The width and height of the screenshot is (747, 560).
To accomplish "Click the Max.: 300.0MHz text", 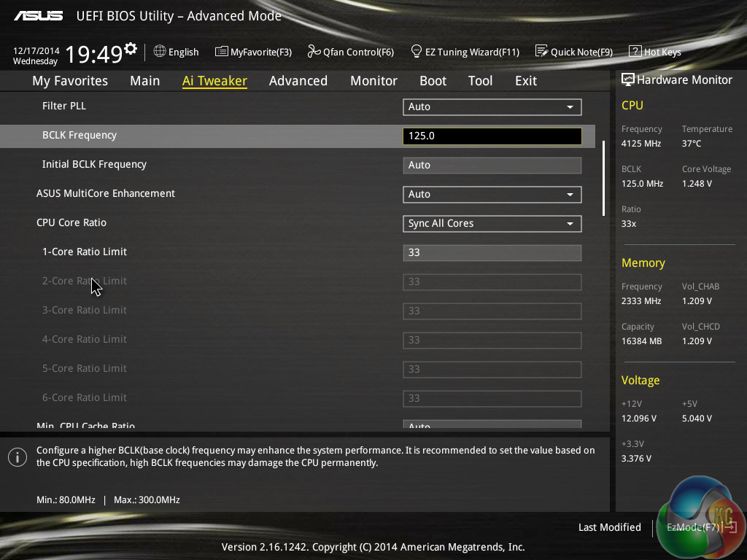I will [x=147, y=500].
